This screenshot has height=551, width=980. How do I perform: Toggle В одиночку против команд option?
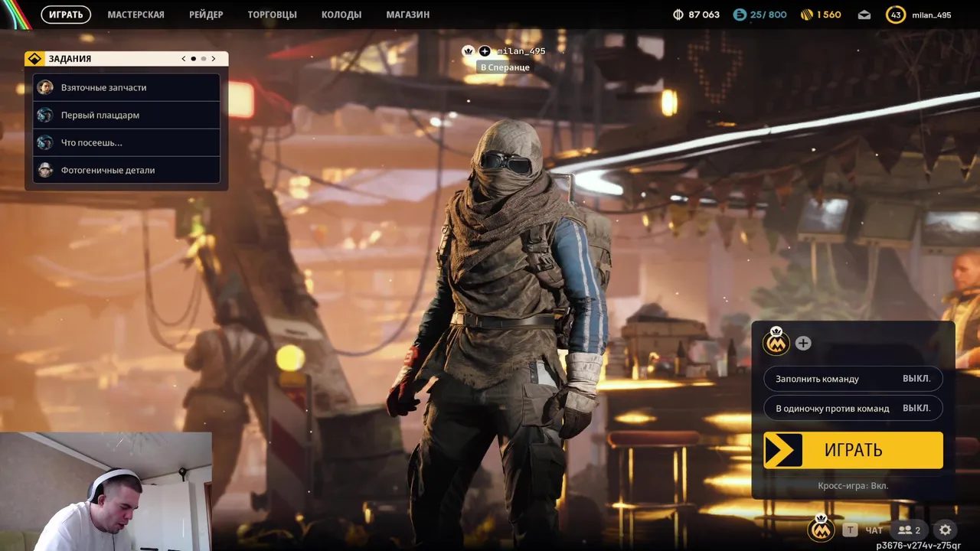click(x=853, y=408)
